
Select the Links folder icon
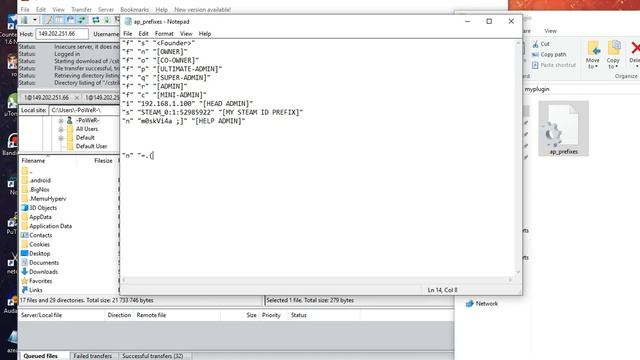[x=24, y=290]
